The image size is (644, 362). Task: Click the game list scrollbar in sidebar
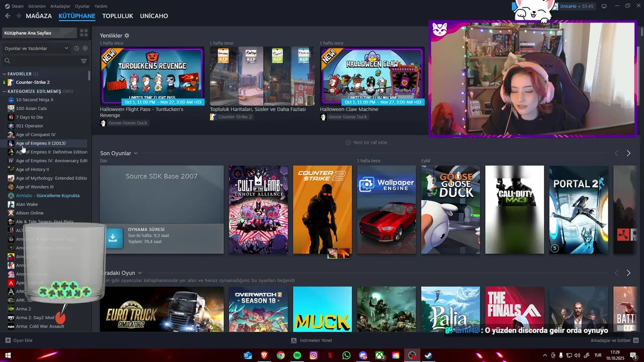pyautogui.click(x=90, y=75)
